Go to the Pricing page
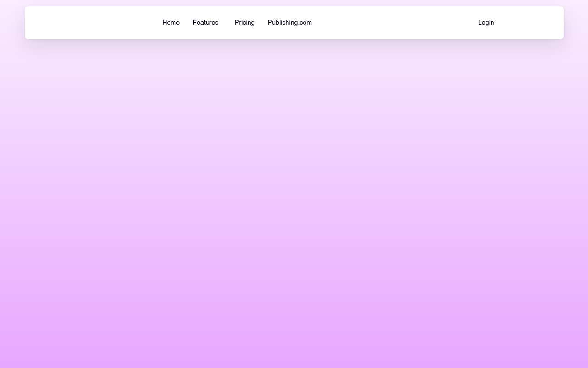The image size is (588, 368). [x=244, y=23]
